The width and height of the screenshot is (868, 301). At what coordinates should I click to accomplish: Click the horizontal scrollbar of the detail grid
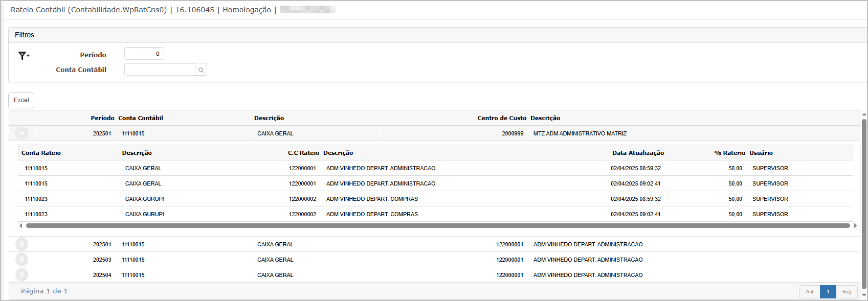coord(438,225)
